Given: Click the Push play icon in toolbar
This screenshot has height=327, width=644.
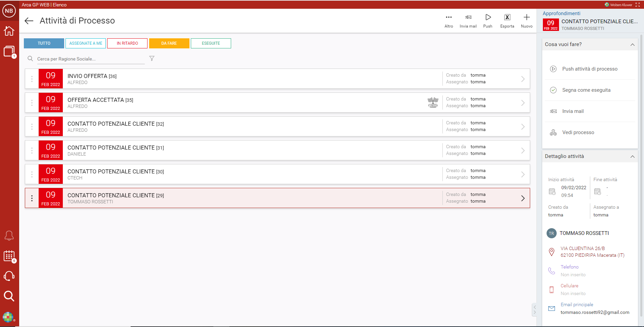Looking at the screenshot, I should coord(488,21).
